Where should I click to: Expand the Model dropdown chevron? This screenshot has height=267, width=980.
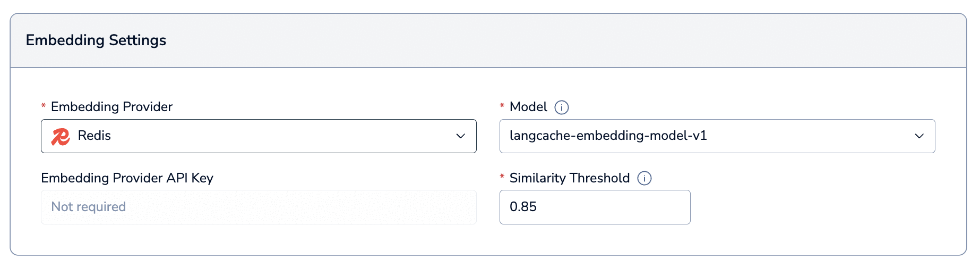click(919, 136)
